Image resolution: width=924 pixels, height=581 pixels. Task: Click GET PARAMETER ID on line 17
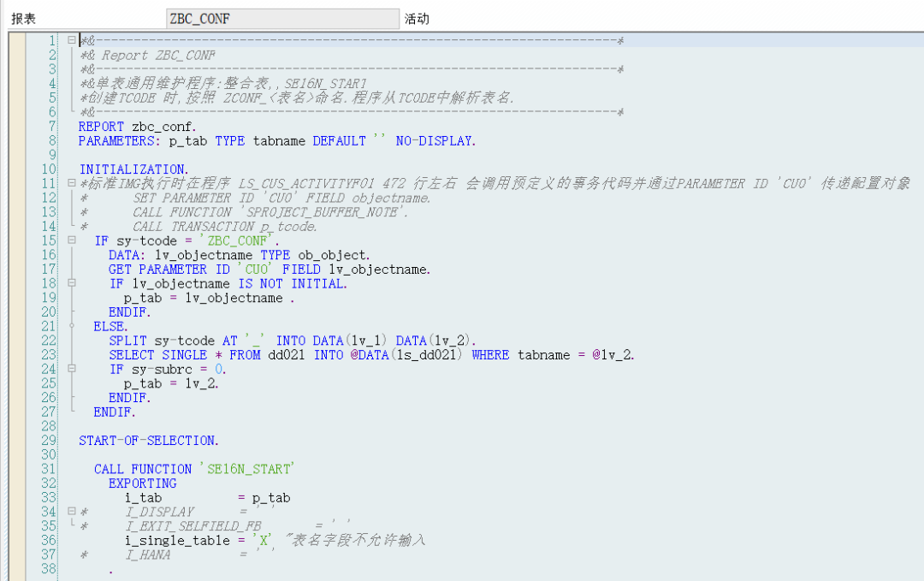click(x=169, y=270)
